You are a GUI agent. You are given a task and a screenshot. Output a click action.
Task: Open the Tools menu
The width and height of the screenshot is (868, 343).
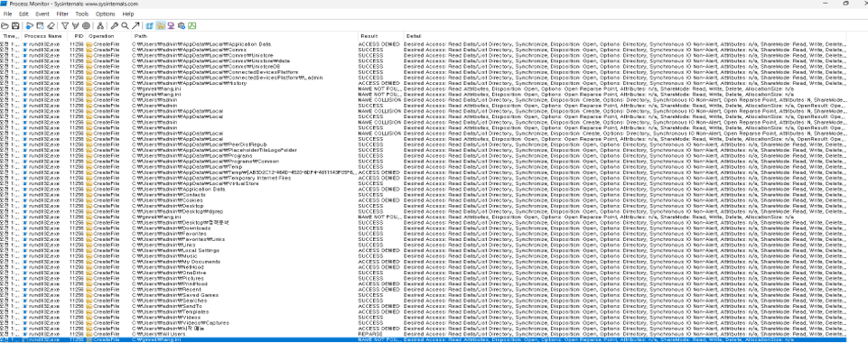pos(82,14)
